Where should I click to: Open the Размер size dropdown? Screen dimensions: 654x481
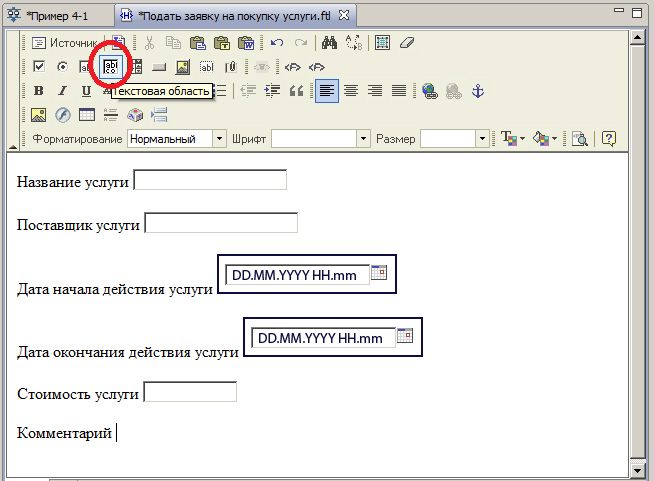[455, 139]
